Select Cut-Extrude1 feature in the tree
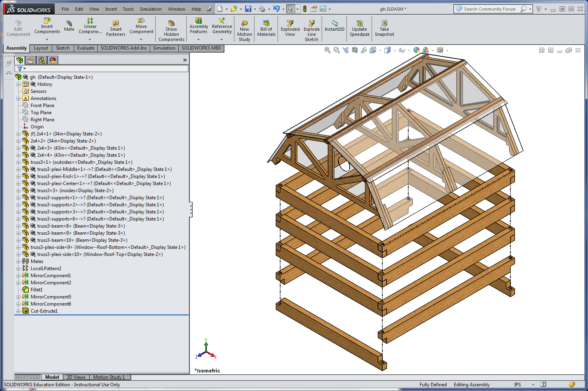 44,311
